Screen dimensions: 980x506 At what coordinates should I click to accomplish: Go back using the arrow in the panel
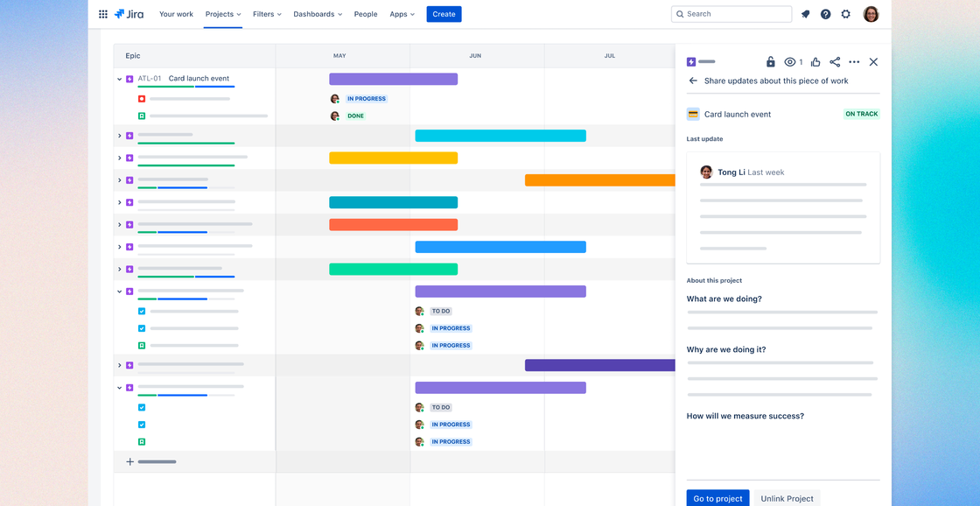point(691,80)
